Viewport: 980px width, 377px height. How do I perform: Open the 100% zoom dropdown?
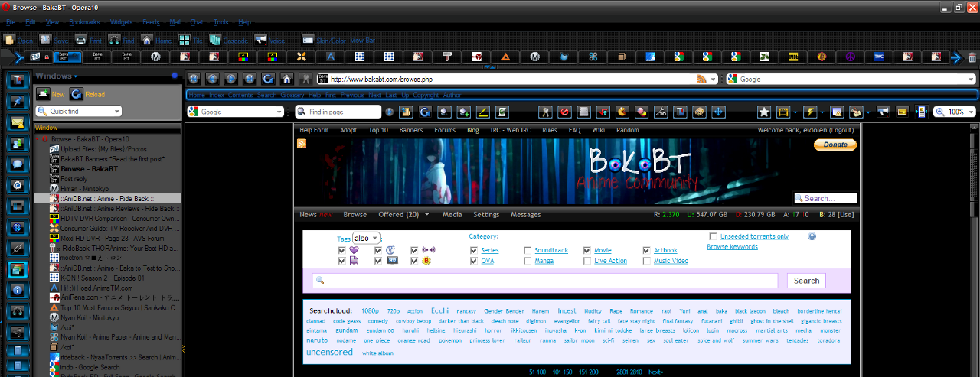pos(971,112)
